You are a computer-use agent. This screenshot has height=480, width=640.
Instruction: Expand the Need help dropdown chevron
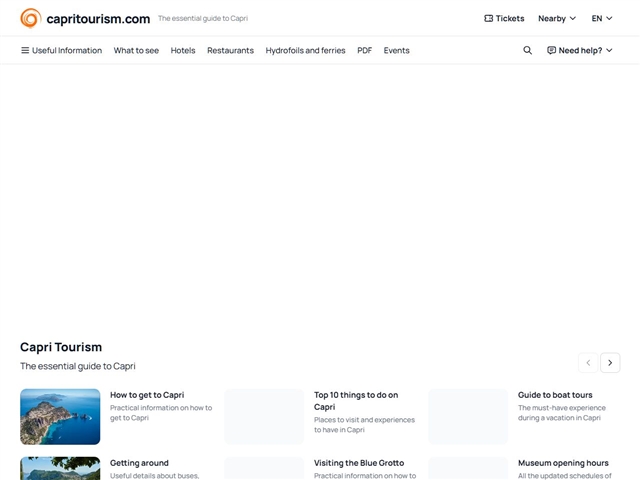coord(610,50)
